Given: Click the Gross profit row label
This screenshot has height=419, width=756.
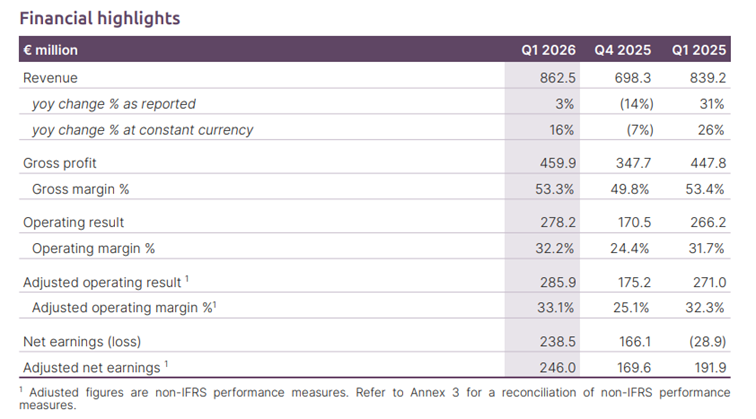Looking at the screenshot, I should pos(60,163).
